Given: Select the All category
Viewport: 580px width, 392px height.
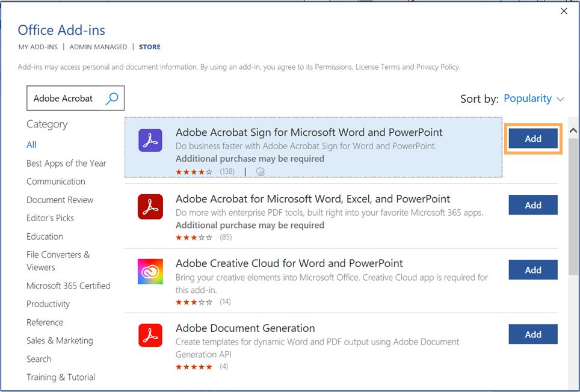Looking at the screenshot, I should pos(31,145).
